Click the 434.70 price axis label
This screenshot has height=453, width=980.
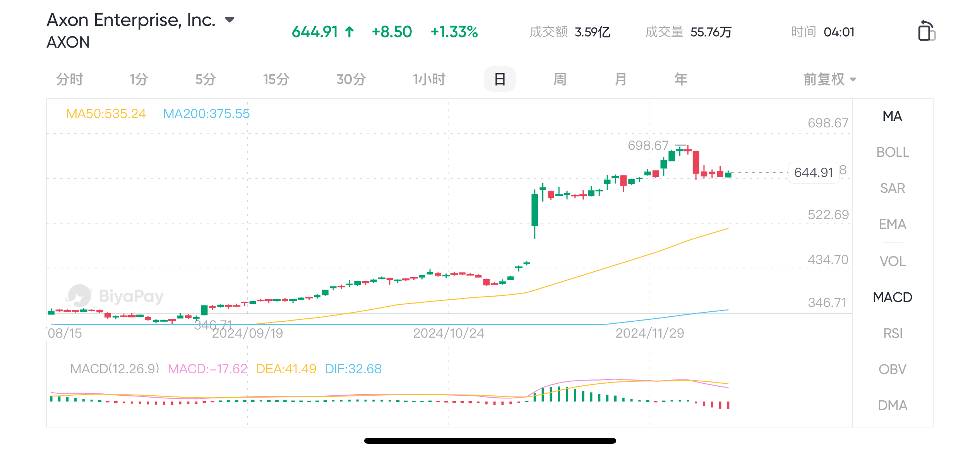(828, 260)
